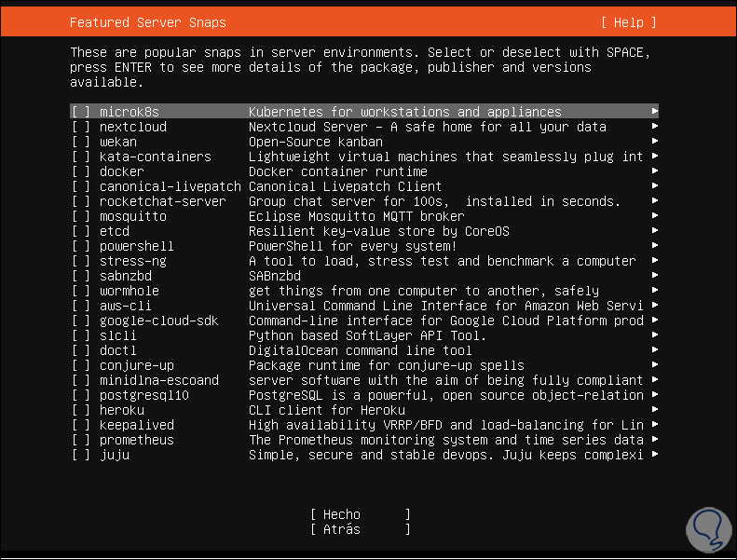Tick the microk8s checkbox

click(81, 112)
